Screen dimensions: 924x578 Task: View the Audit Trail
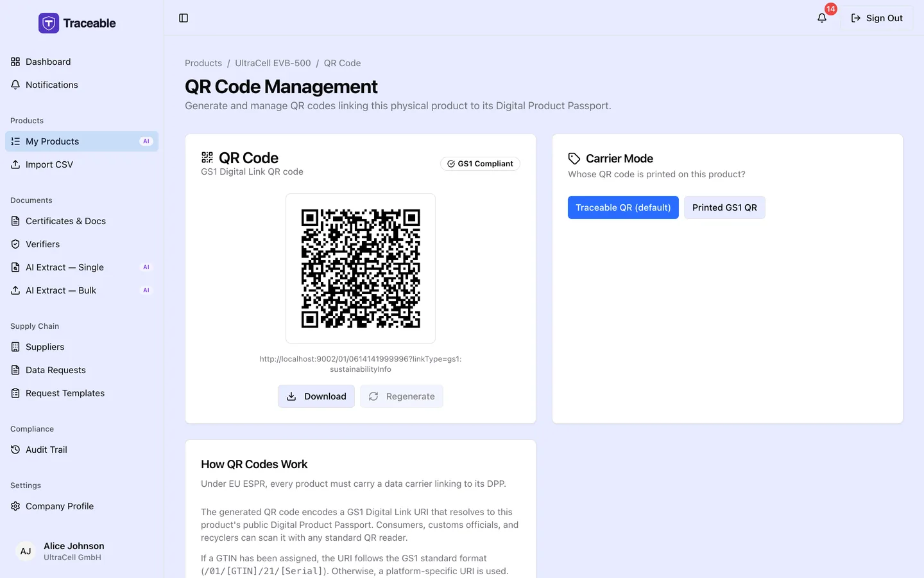81,450
